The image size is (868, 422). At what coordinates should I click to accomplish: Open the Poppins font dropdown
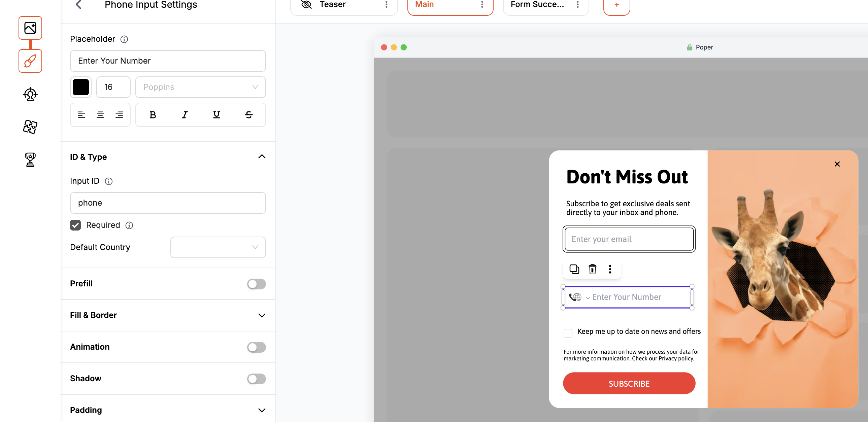[x=200, y=87]
